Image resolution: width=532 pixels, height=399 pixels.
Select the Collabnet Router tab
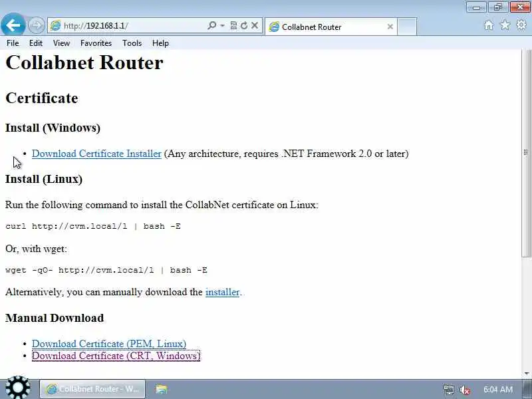point(331,27)
